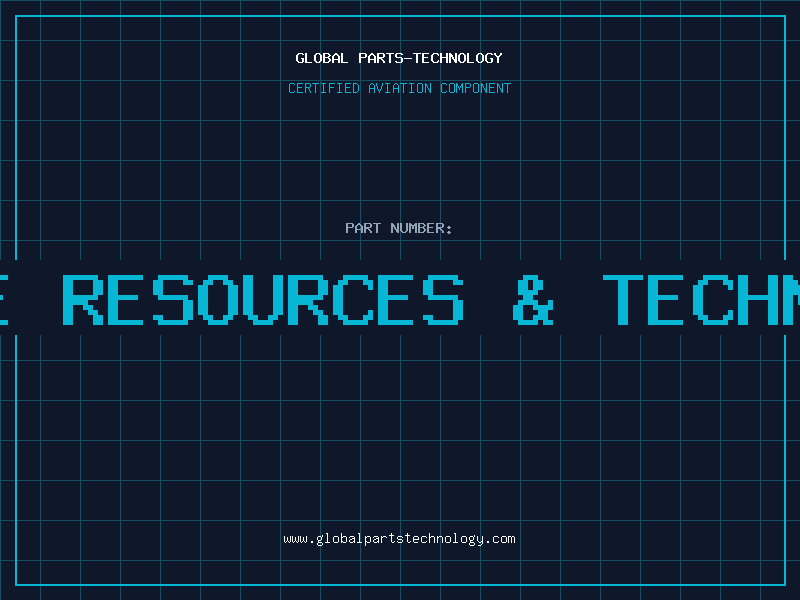The image size is (800, 600).
Task: Click the large 'RESOURCES' banner word
Action: click(x=263, y=299)
